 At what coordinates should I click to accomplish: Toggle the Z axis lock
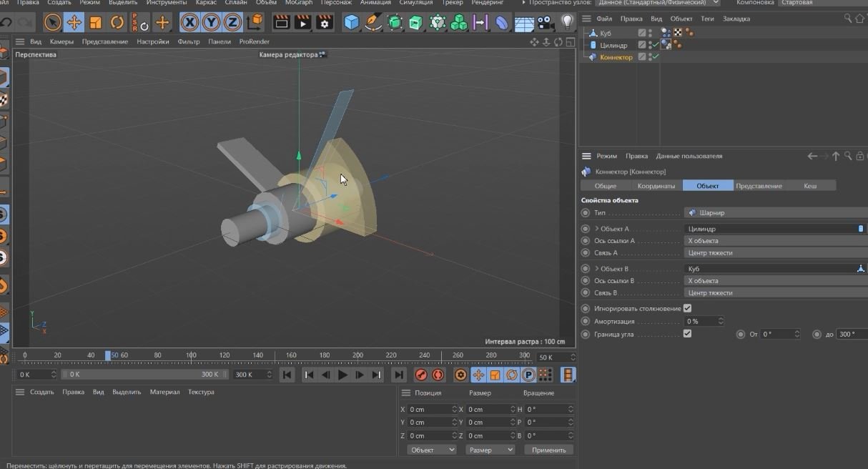(232, 23)
